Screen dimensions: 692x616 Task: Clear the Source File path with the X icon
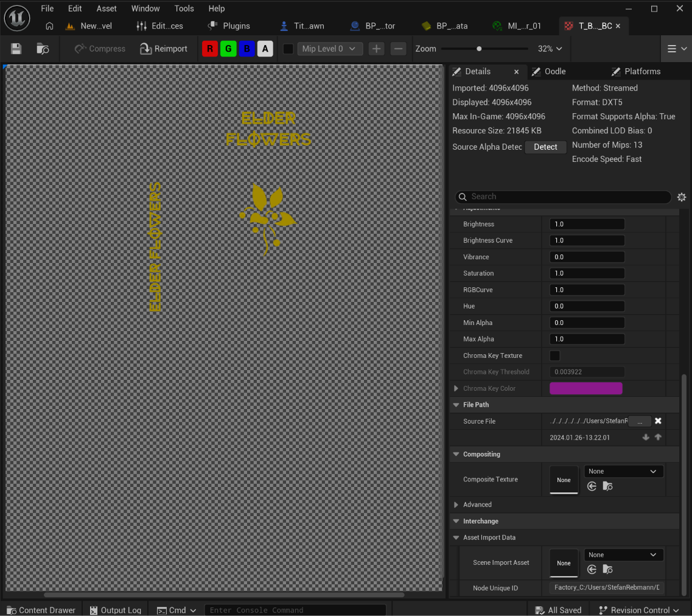(x=658, y=421)
